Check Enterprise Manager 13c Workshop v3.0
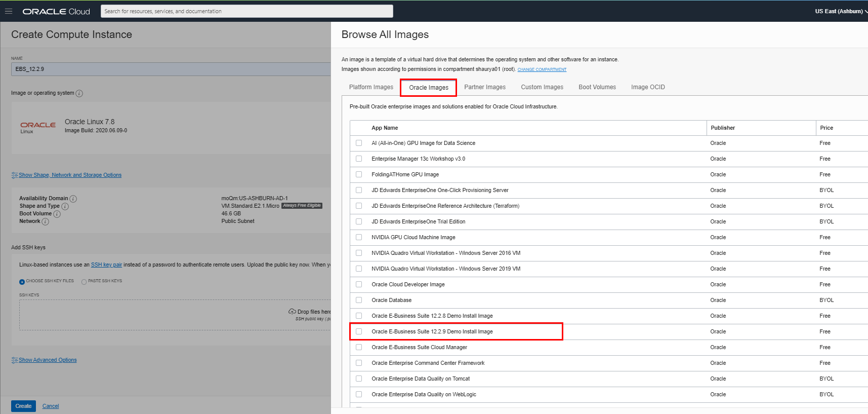 point(359,159)
